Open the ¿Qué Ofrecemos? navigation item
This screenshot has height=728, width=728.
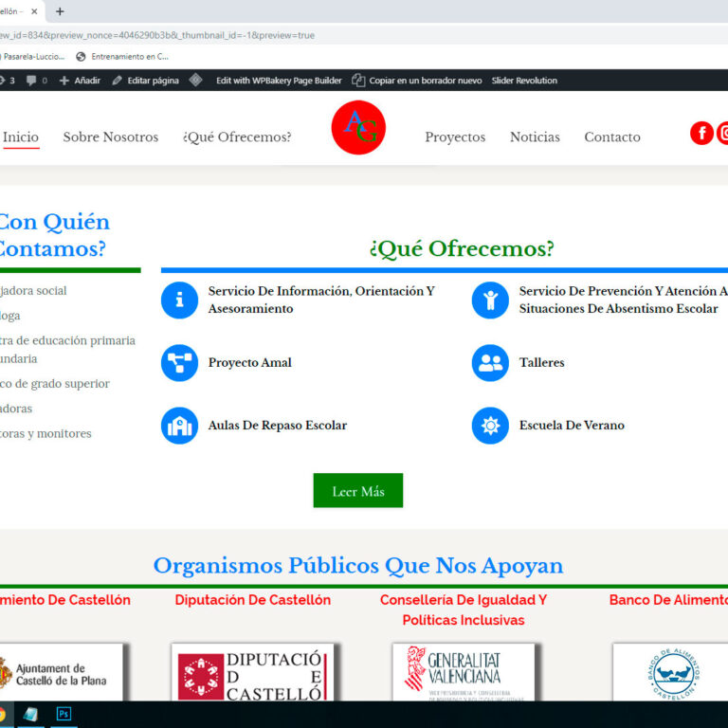237,137
